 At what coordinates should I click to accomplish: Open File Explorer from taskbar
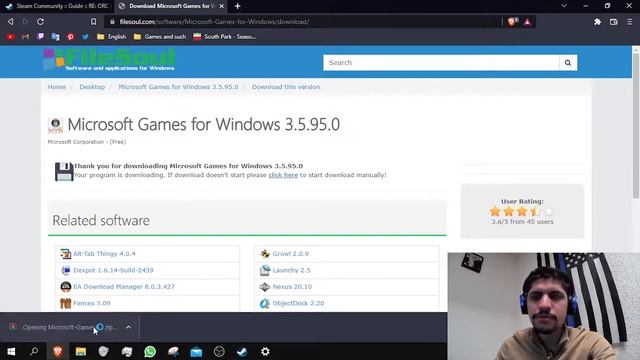[x=81, y=351]
